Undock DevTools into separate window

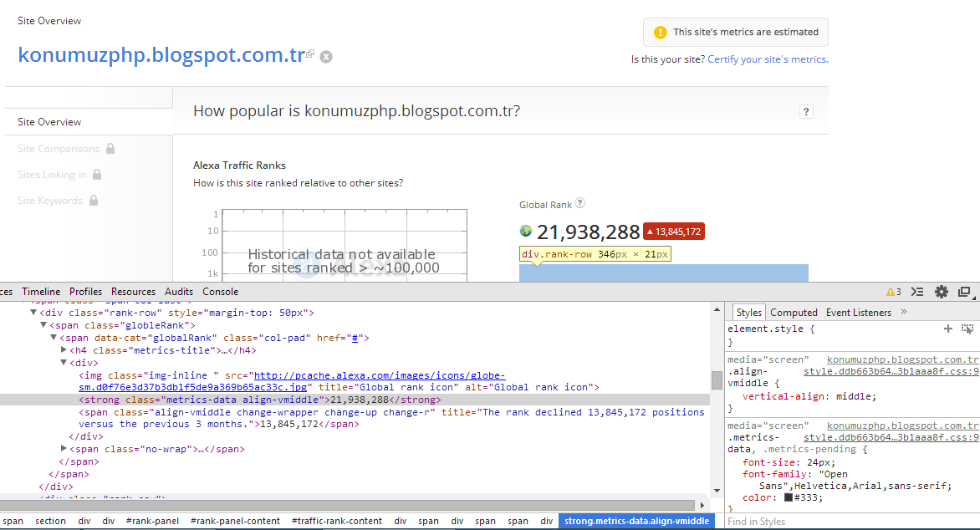pos(964,292)
